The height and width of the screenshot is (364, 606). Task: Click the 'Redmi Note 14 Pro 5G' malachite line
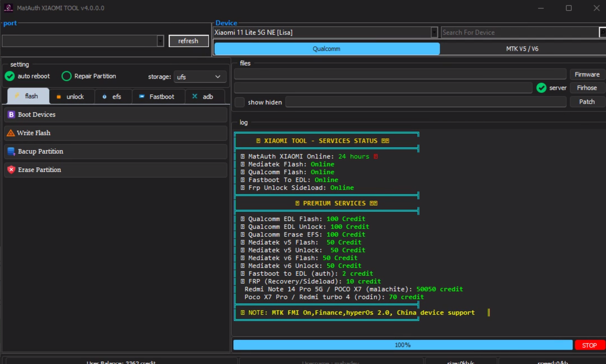(354, 289)
